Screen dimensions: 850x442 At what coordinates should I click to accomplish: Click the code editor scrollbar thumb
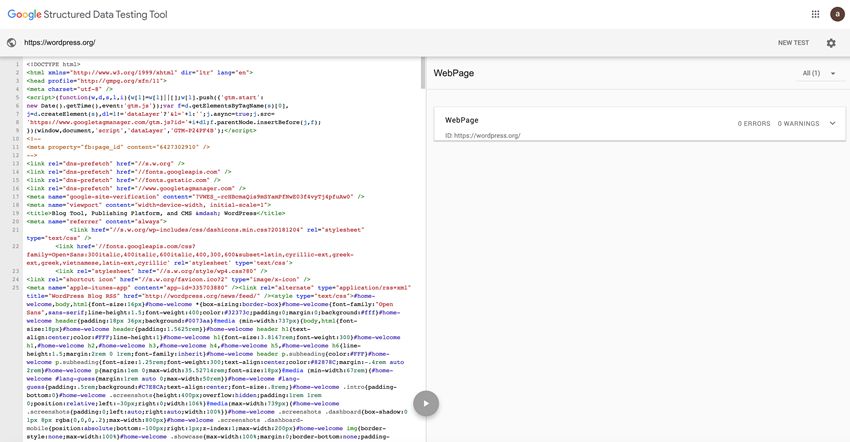coord(423,74)
